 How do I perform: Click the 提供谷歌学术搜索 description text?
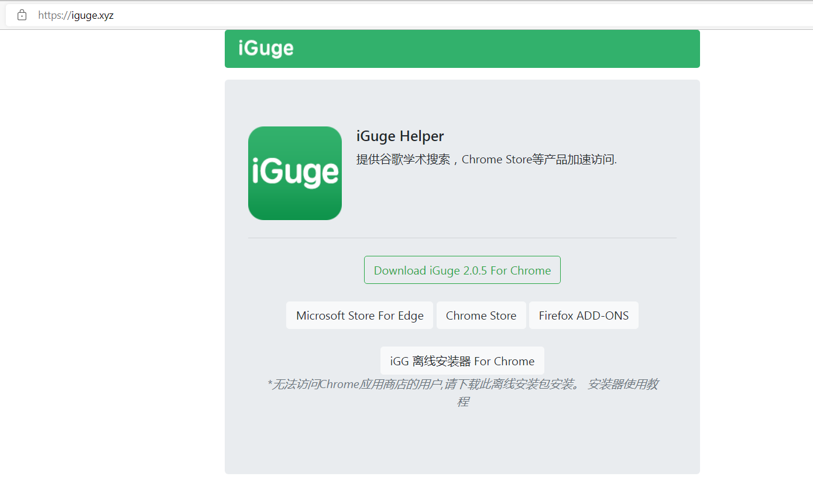pyautogui.click(x=486, y=159)
